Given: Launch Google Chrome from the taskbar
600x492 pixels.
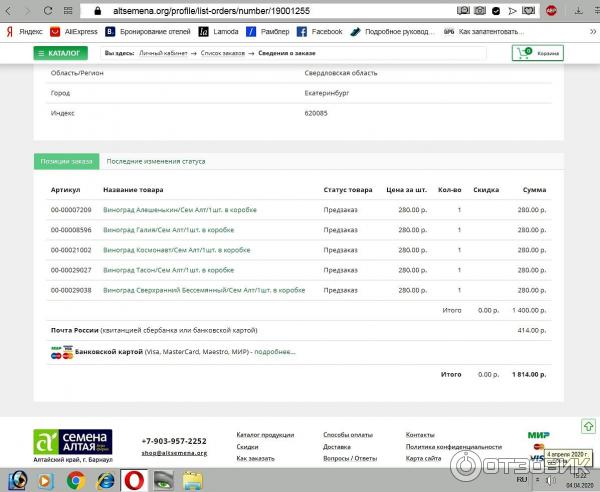Looking at the screenshot, I should [75, 480].
